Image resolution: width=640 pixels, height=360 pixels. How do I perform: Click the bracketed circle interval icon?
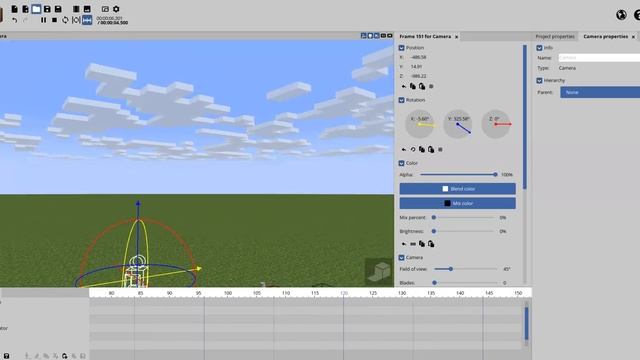pyautogui.click(x=76, y=20)
